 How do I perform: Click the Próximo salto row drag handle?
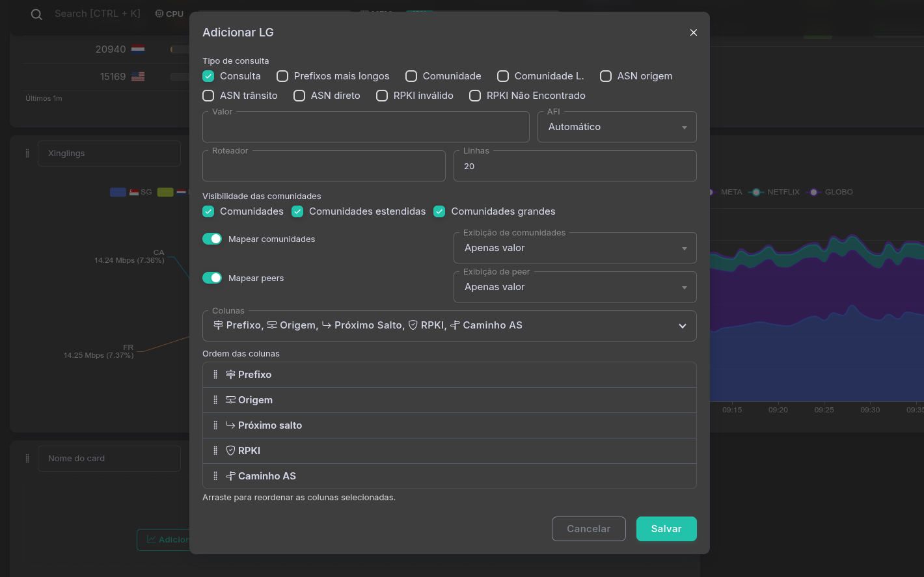tap(215, 425)
